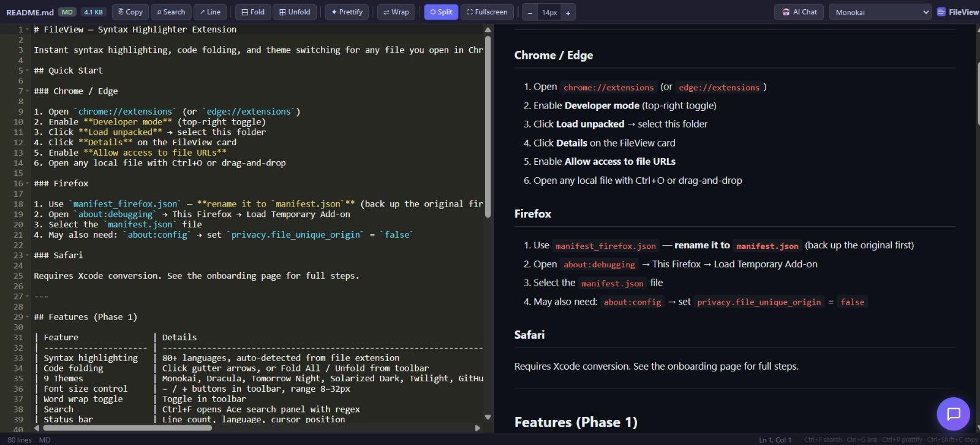Click '## Quick Start' line in editor
This screenshot has height=445, width=980.
click(x=69, y=70)
